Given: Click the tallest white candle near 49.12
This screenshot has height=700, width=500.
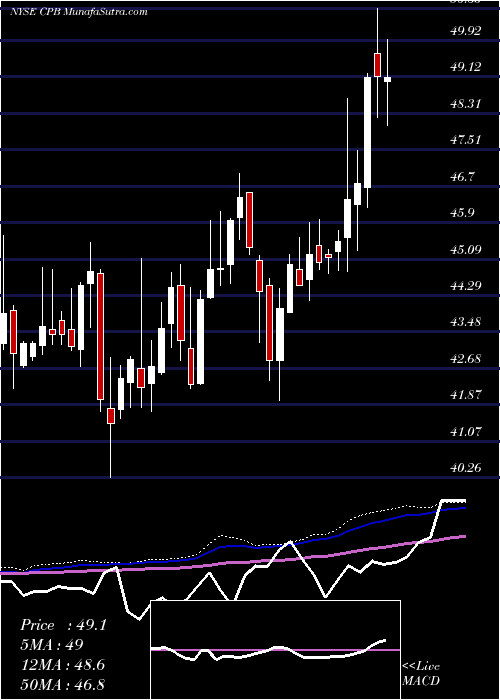Looking at the screenshot, I should pyautogui.click(x=367, y=132).
